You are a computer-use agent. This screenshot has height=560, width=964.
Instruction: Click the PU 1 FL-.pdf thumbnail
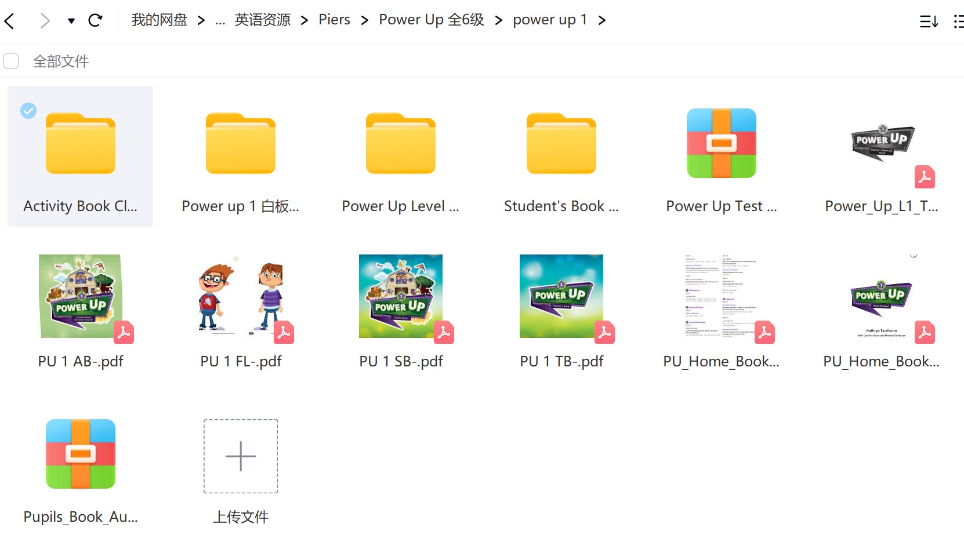click(x=240, y=296)
